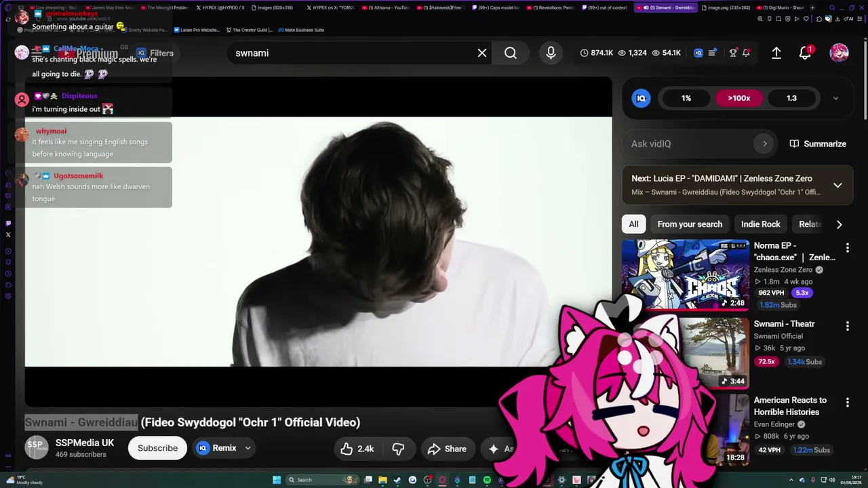Show more filter chips with the right arrow
This screenshot has height=488, width=868.
[839, 224]
